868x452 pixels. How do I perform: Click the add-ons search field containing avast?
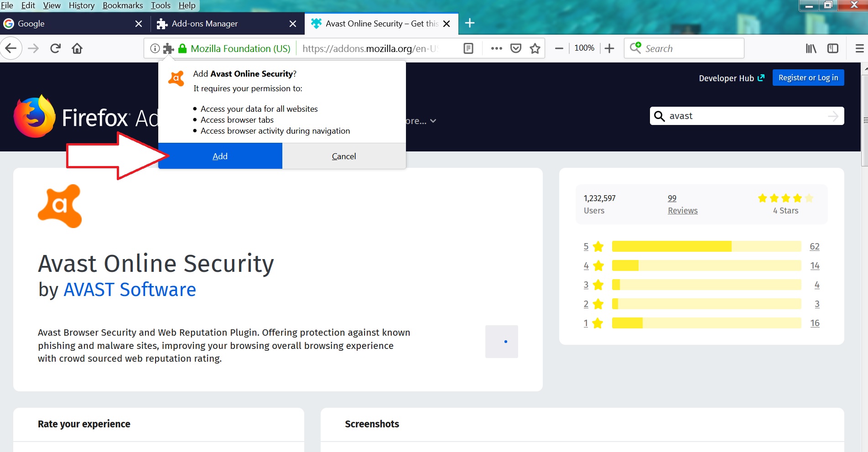click(x=747, y=116)
